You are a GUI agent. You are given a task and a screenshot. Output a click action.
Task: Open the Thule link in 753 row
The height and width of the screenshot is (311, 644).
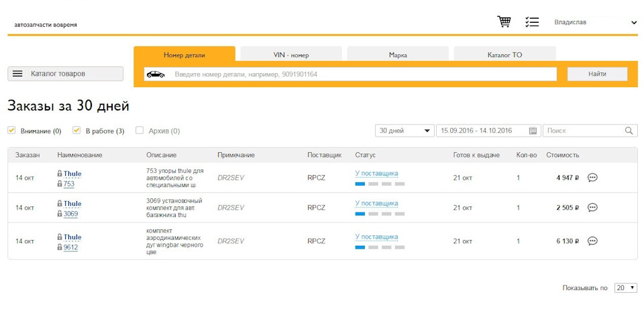pyautogui.click(x=72, y=174)
